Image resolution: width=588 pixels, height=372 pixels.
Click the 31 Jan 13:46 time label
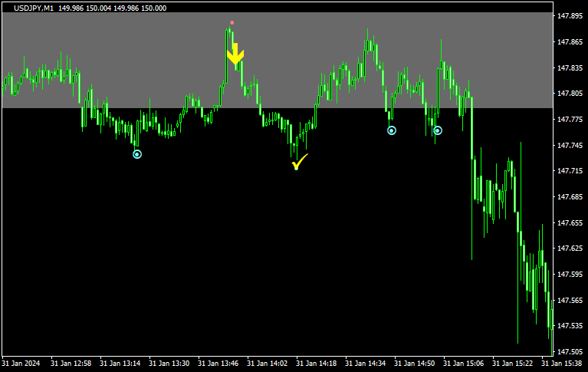tap(218, 364)
